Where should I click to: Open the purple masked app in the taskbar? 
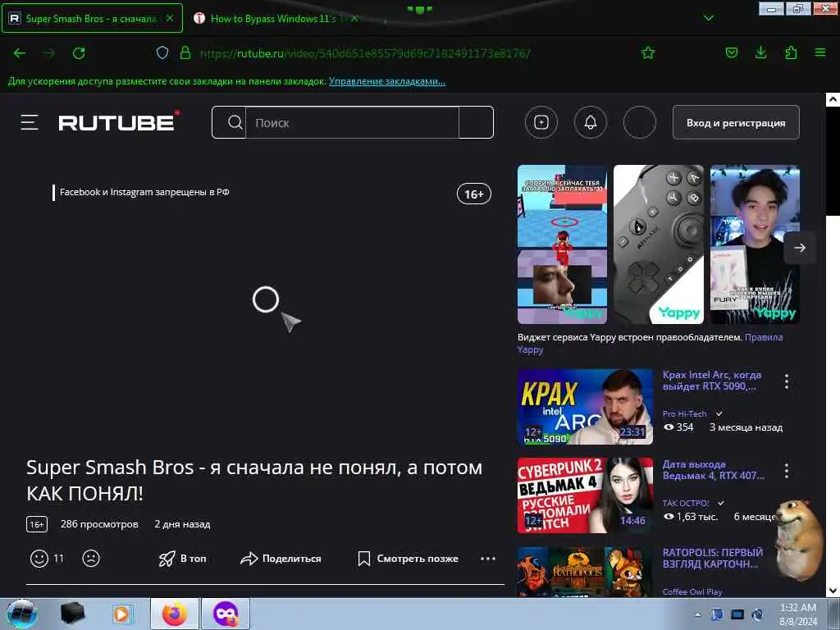[x=226, y=614]
